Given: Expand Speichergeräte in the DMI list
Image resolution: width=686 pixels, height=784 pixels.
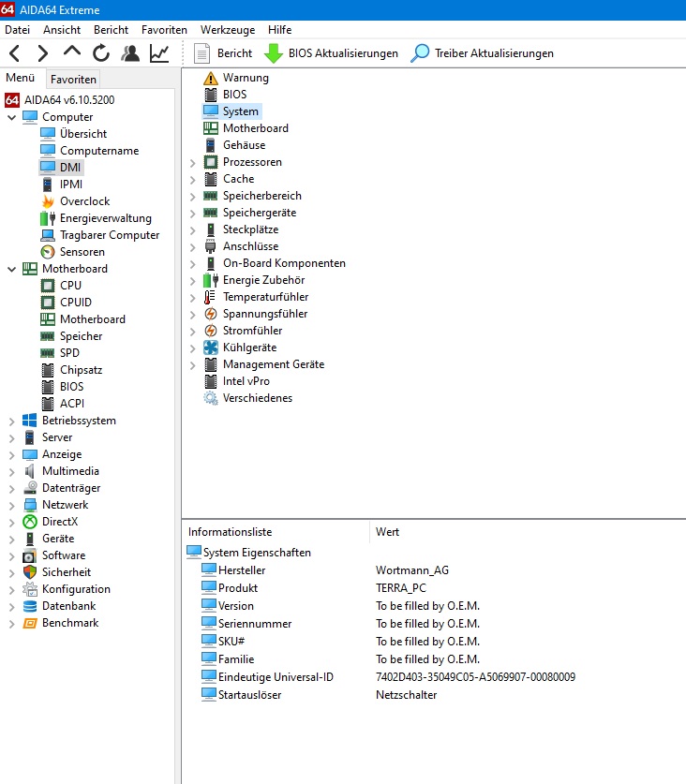Looking at the screenshot, I should [193, 214].
